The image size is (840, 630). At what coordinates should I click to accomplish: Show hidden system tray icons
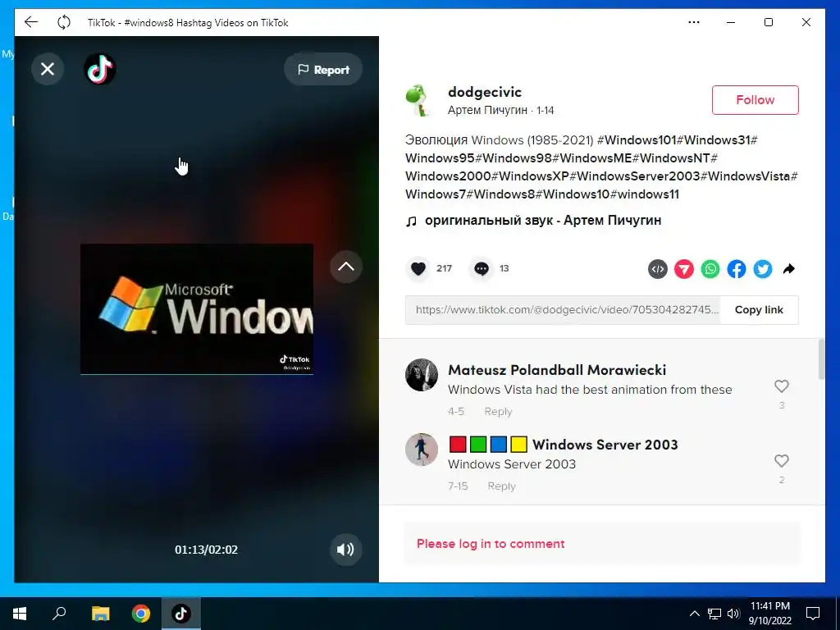(694, 614)
